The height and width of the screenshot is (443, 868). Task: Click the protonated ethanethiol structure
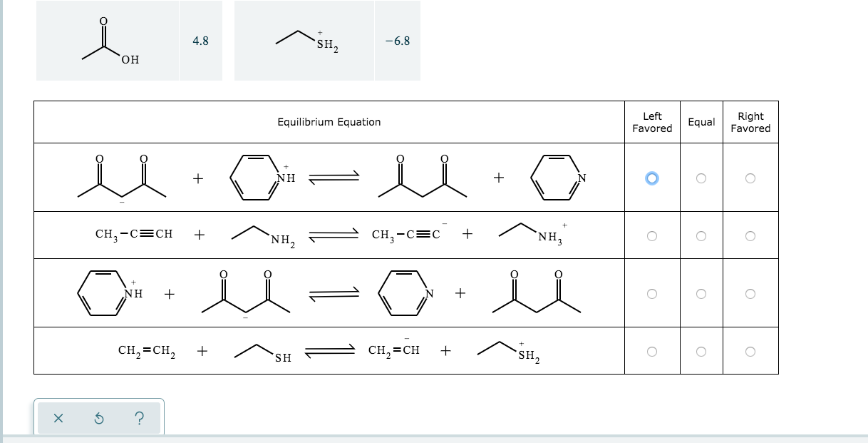tap(306, 39)
